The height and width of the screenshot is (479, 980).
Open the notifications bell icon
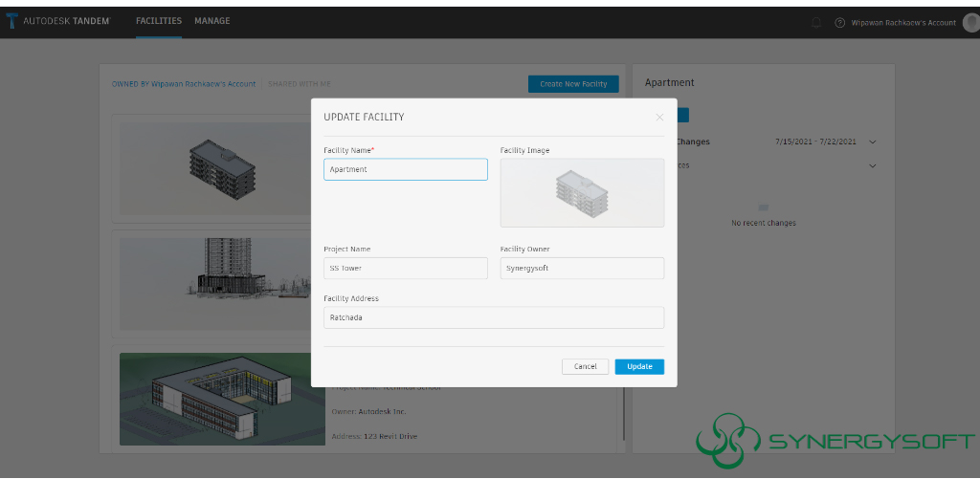(816, 23)
